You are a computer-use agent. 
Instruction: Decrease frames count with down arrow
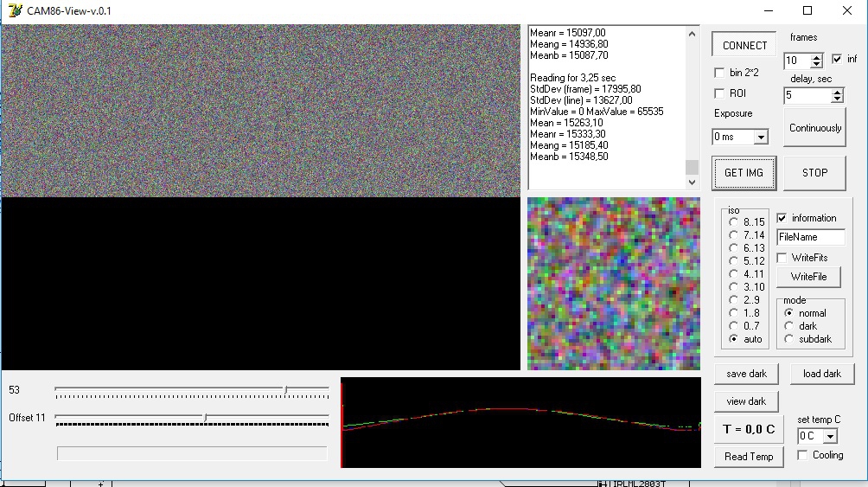(x=816, y=64)
